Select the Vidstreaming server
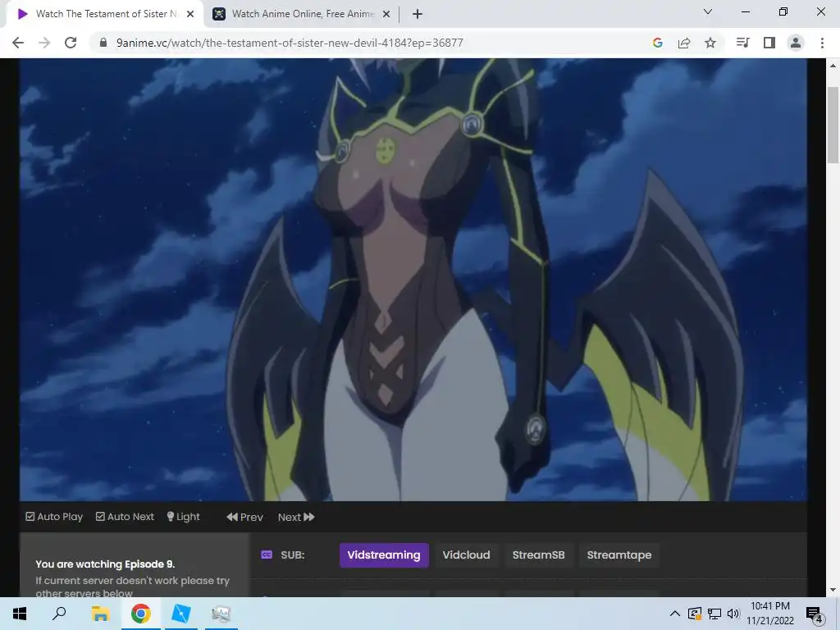 click(x=384, y=555)
